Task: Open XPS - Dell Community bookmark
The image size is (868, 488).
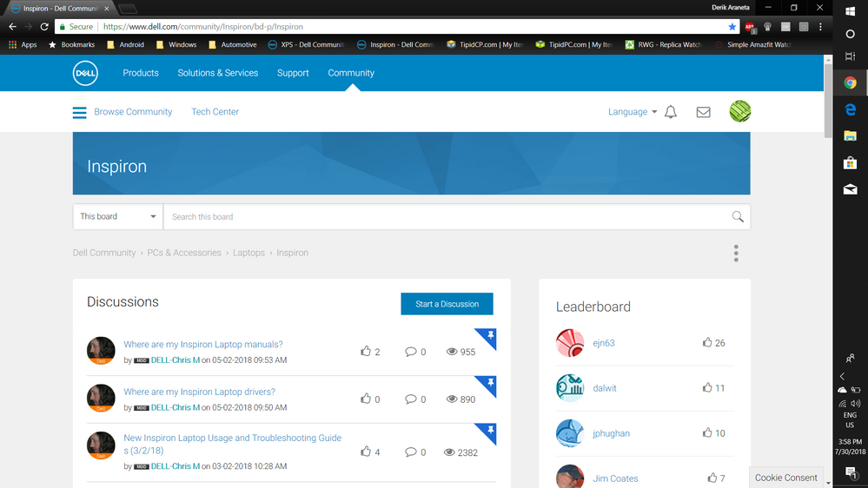Action: point(306,45)
